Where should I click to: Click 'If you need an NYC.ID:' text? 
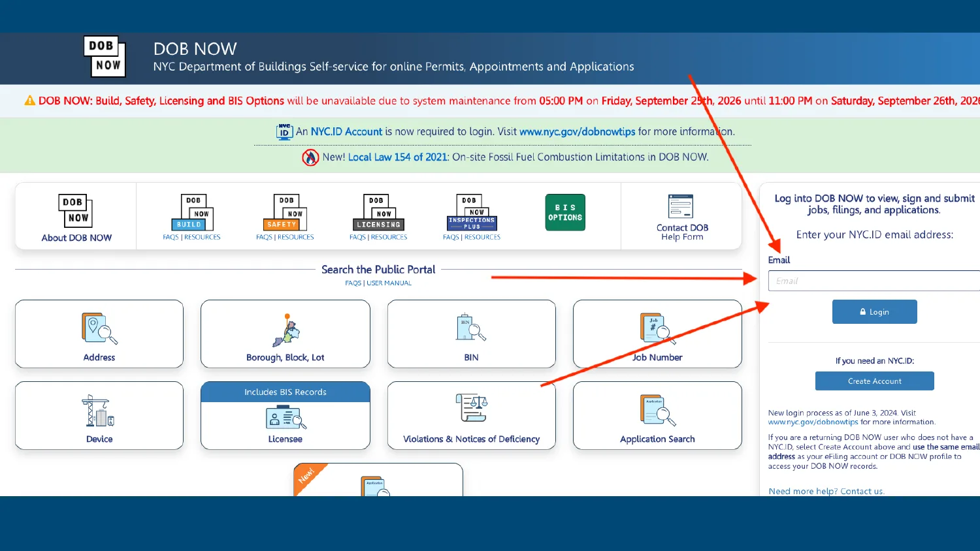[874, 361]
